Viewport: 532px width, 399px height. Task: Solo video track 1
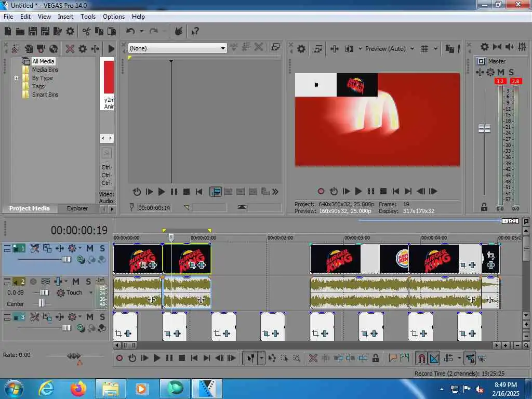pyautogui.click(x=102, y=248)
